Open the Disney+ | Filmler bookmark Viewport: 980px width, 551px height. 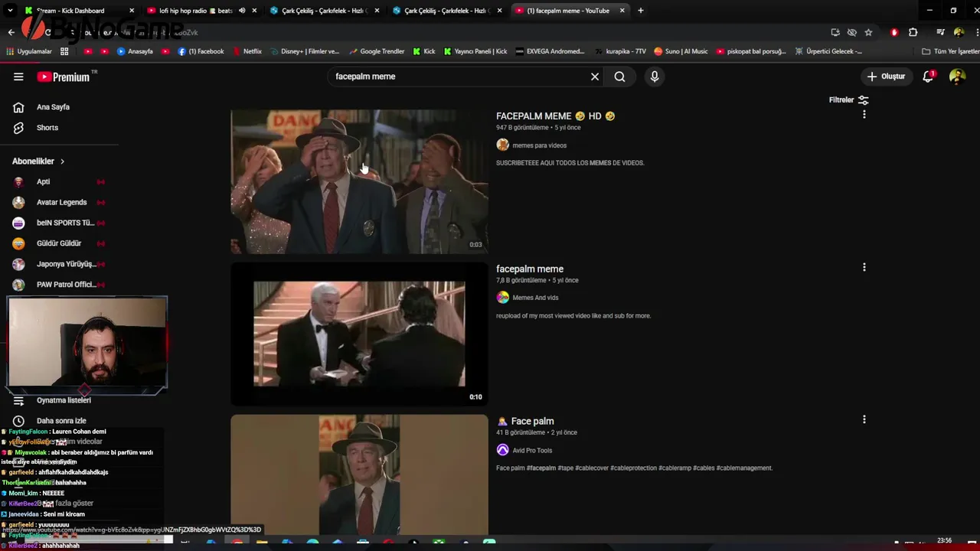[304, 51]
